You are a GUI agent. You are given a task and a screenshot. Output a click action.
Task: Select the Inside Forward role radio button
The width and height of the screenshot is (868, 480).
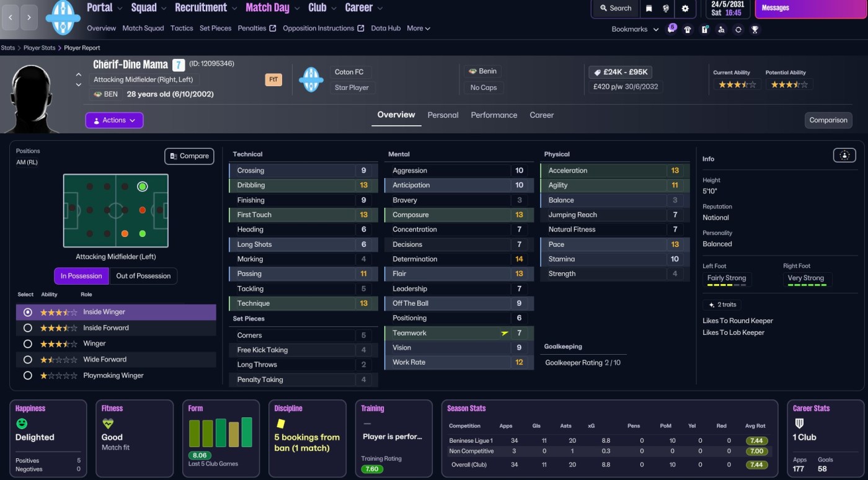tap(27, 328)
